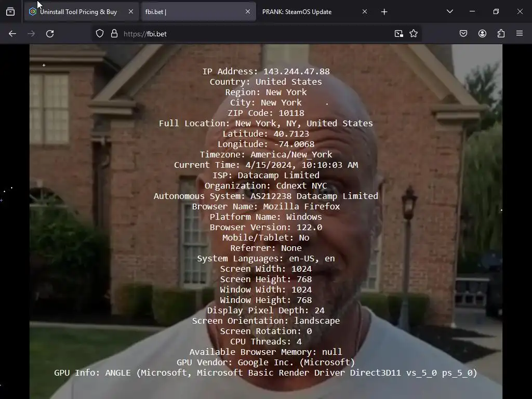Screen dimensions: 532x399
Task: Click Full Location: New York, NY line
Action: coord(266,124)
